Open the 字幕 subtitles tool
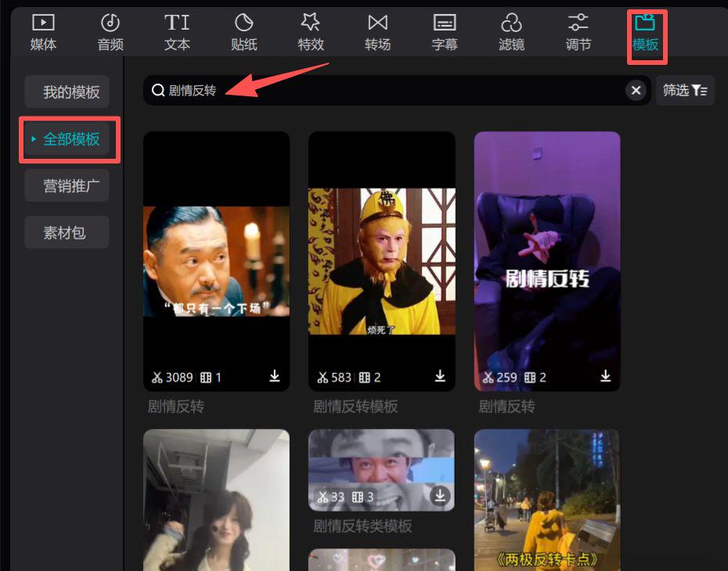Viewport: 728px width, 571px height. point(444,31)
